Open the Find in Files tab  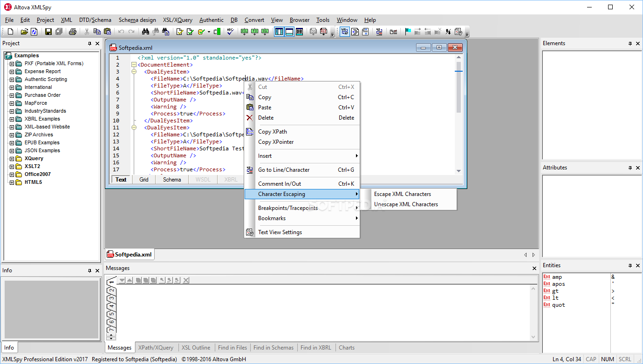[233, 348]
